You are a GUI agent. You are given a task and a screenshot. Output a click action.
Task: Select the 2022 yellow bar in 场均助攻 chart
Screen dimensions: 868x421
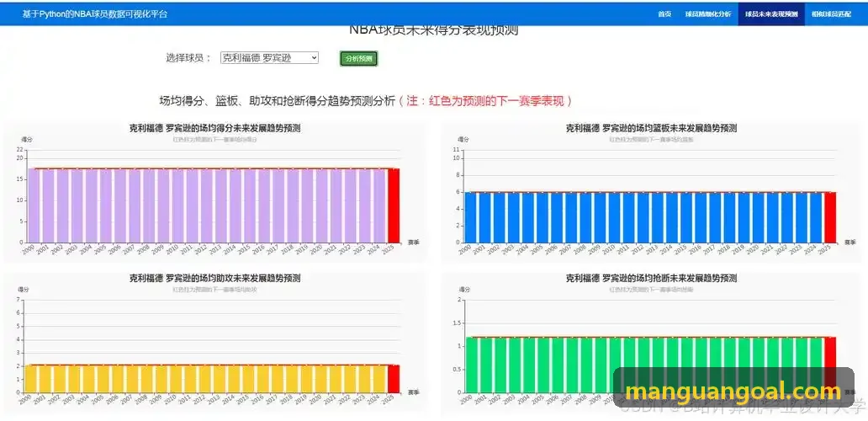(x=350, y=379)
